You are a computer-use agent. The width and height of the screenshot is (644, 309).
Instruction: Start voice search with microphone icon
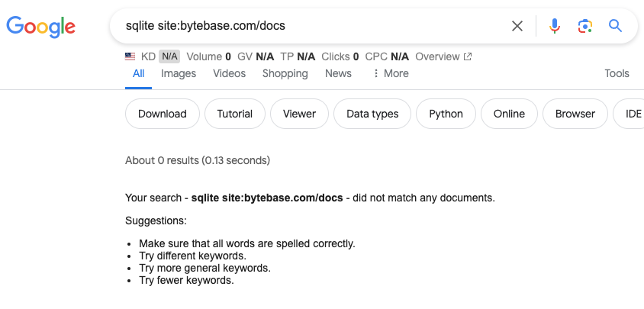pyautogui.click(x=555, y=26)
